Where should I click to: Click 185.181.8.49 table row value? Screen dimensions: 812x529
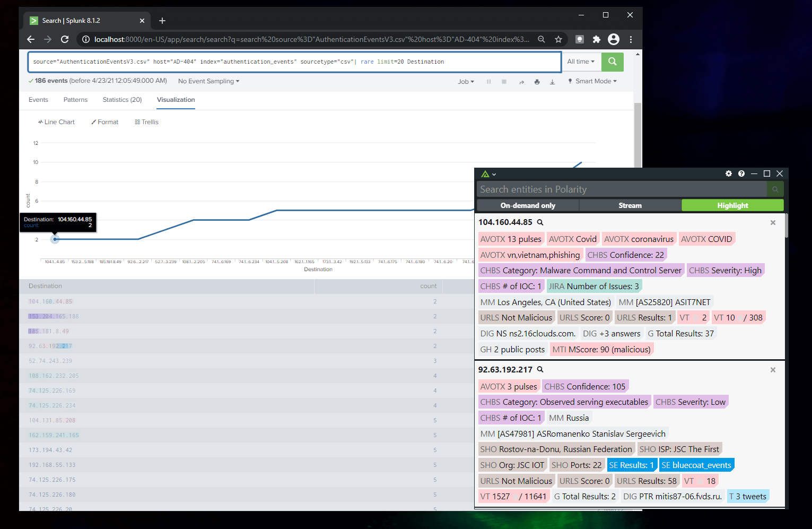49,331
